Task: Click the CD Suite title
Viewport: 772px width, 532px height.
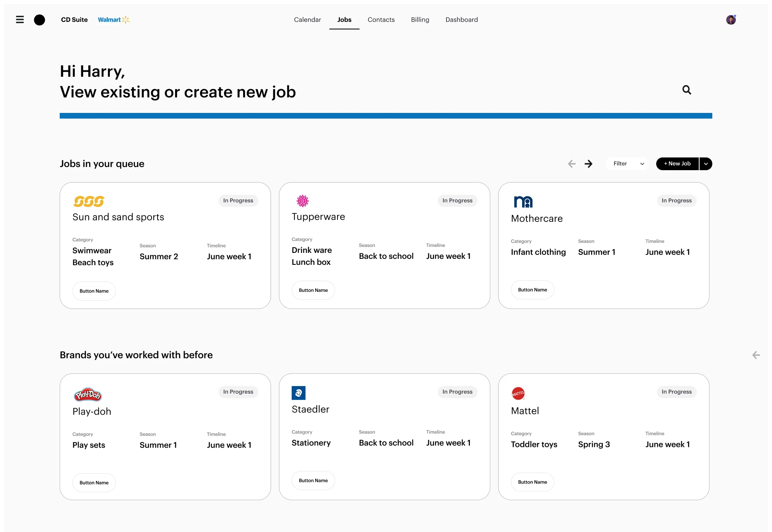Action: [74, 19]
